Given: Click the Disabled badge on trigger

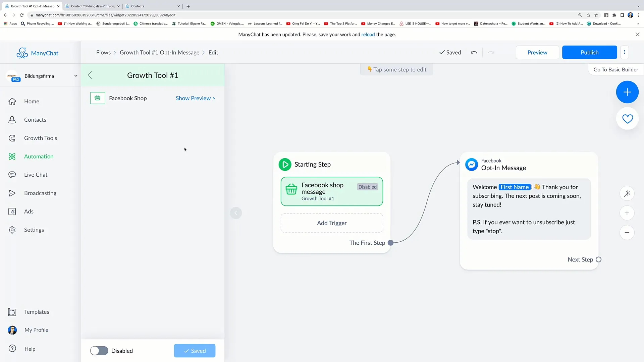Looking at the screenshot, I should pyautogui.click(x=367, y=187).
